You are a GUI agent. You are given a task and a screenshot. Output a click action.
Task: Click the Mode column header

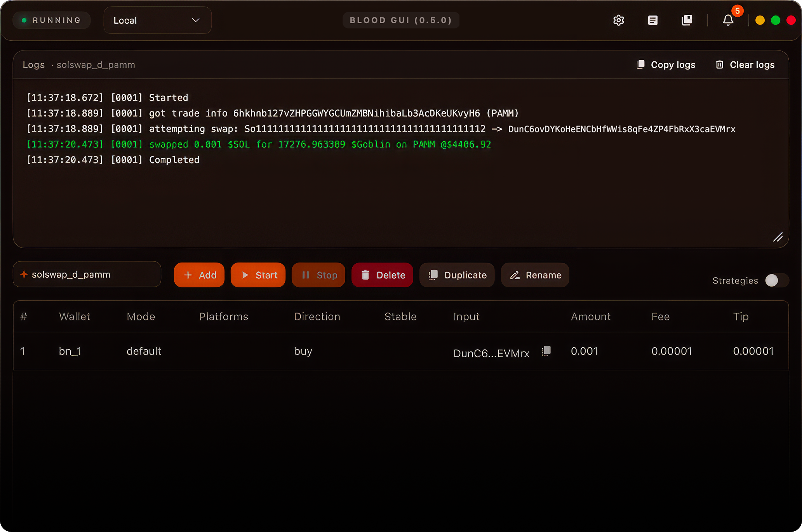pyautogui.click(x=141, y=316)
